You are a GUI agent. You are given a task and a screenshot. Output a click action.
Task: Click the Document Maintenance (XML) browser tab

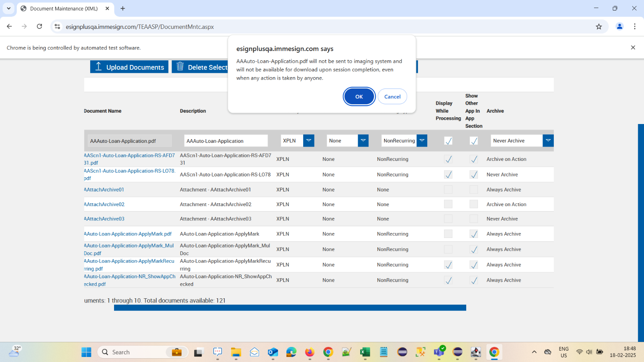click(64, 8)
